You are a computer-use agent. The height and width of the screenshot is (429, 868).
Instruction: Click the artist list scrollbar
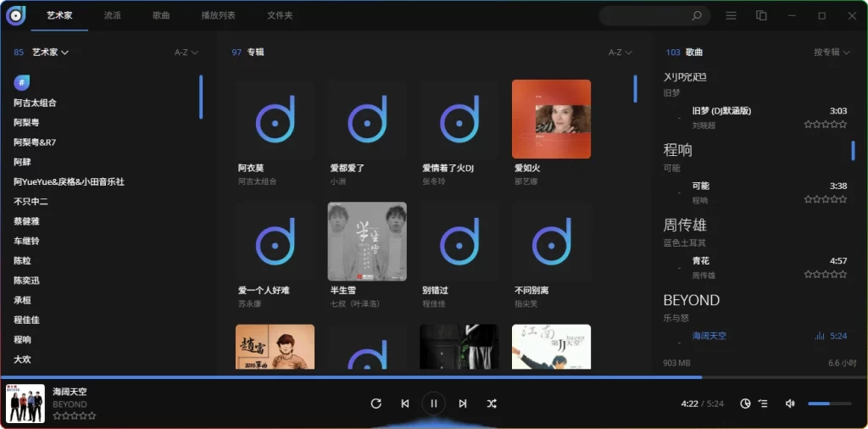pos(201,97)
